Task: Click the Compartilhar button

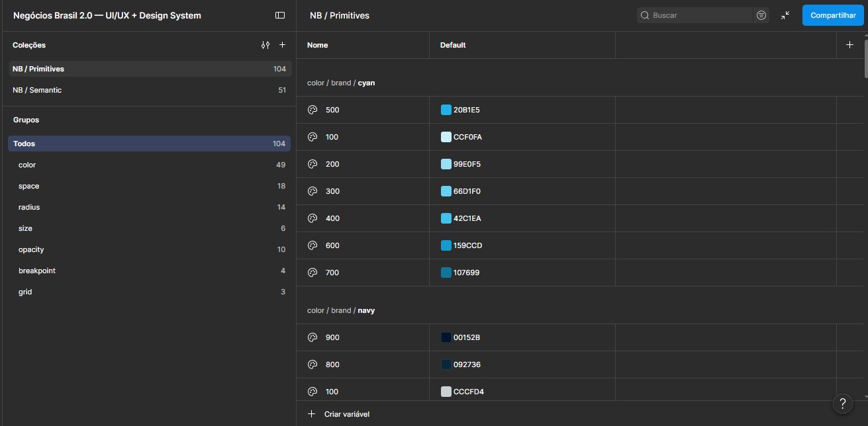Action: click(x=833, y=15)
